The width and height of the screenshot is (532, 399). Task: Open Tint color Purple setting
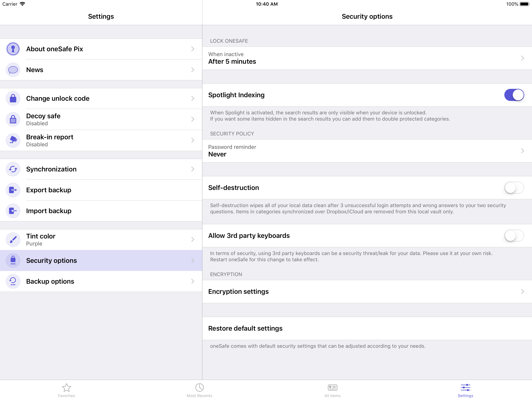[101, 239]
